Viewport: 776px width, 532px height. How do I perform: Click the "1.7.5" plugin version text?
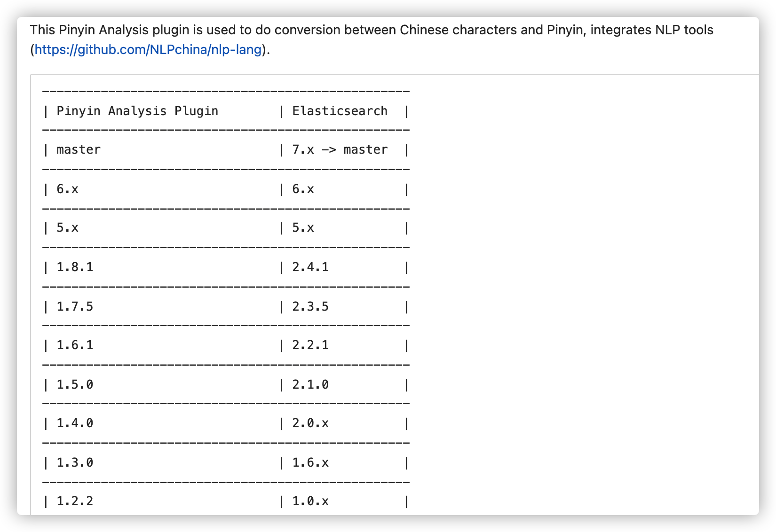coord(75,307)
